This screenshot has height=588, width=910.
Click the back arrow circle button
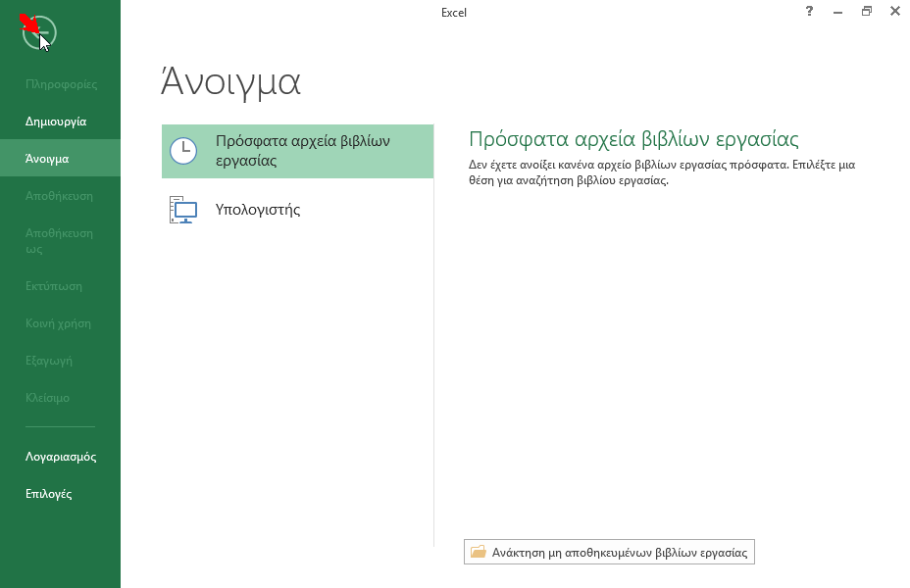pyautogui.click(x=39, y=32)
